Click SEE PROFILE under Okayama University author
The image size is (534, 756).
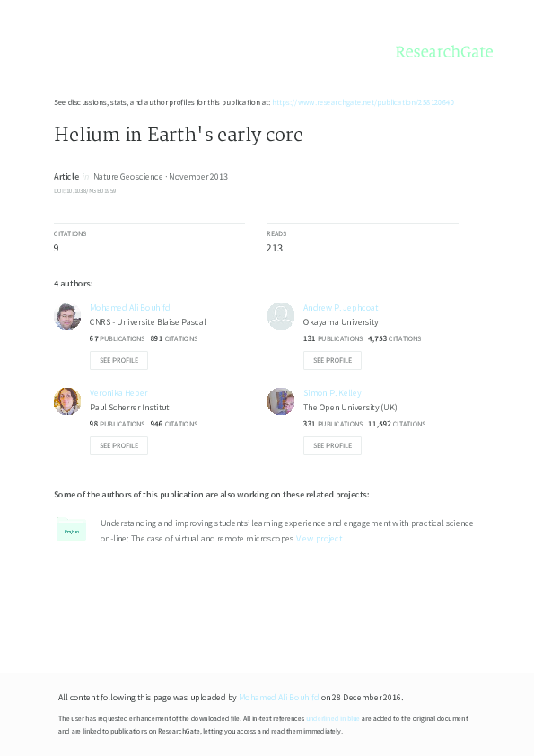coord(332,360)
